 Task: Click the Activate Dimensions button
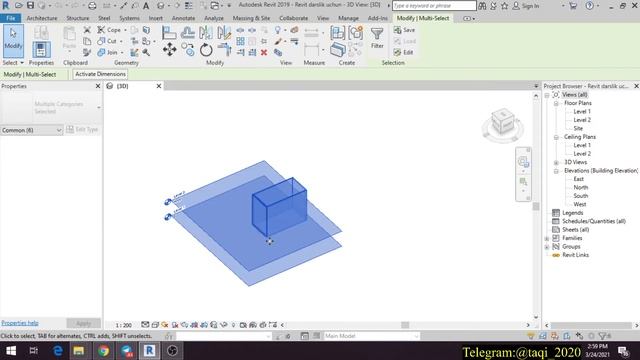[100, 74]
